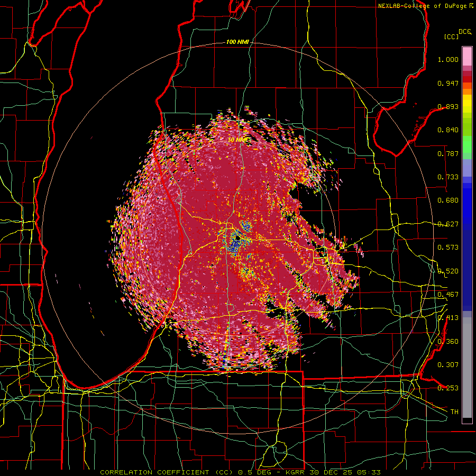Select the dark navy swatch beside 0.520
Image resolution: width=476 pixels, height=476 pixels.
[x=467, y=270]
